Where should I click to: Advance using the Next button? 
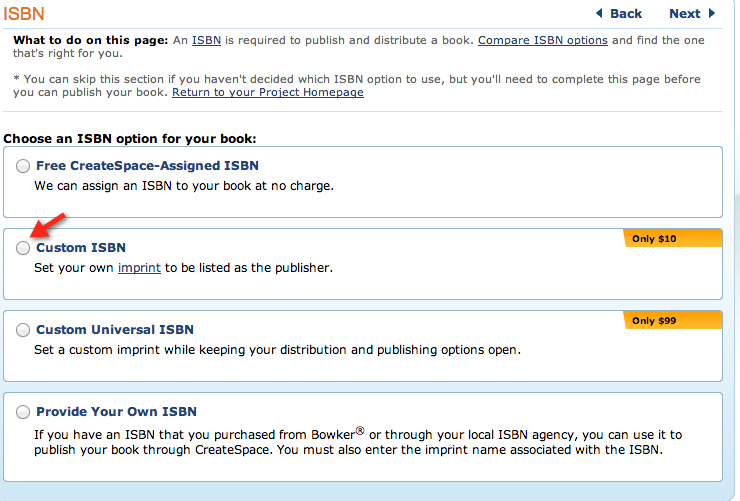[692, 14]
